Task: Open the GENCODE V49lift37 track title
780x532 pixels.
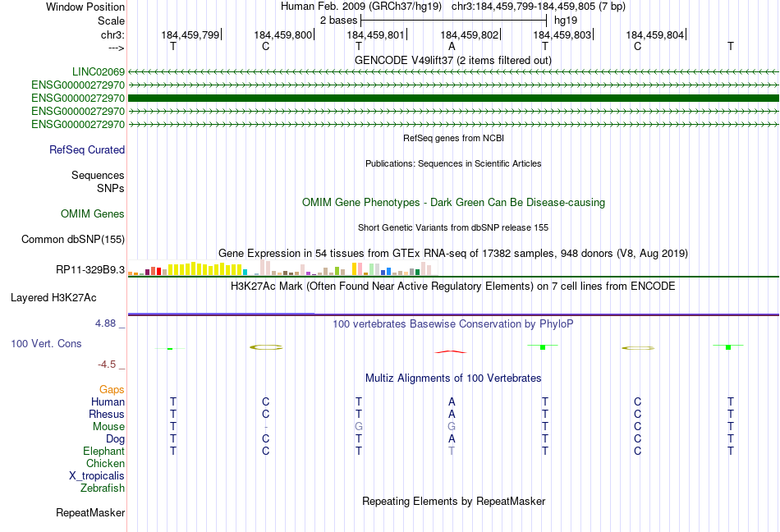Action: 452,60
